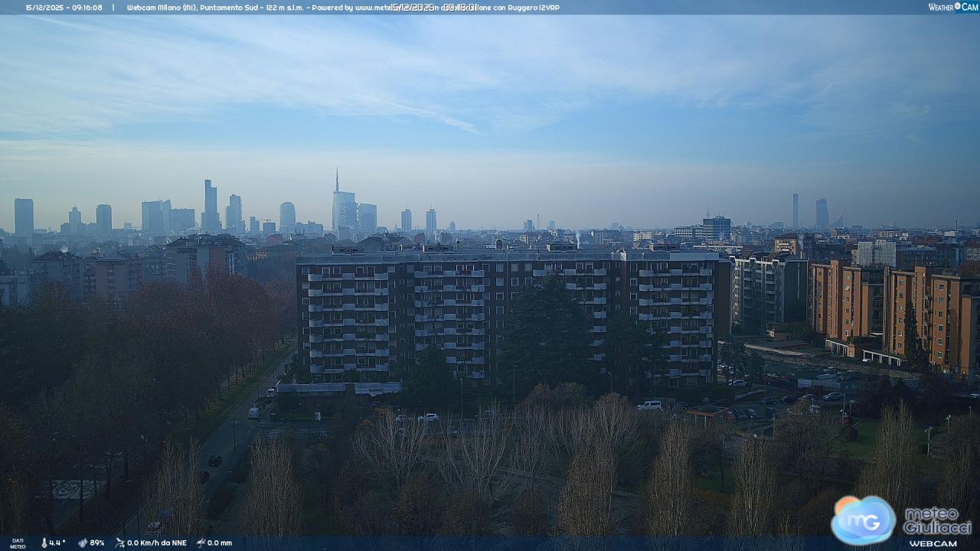980x551 pixels.
Task: Click the tall spire skyscraper on skyline
Action: (337, 203)
